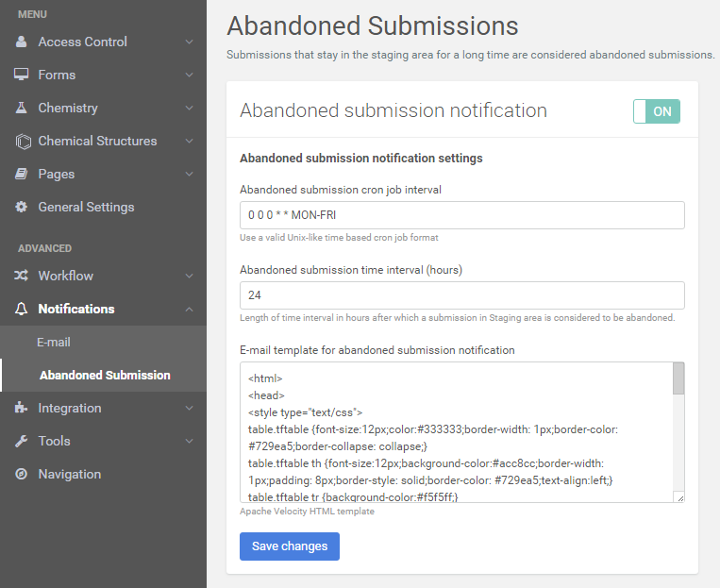
Task: Focus the time interval hours field
Action: point(461,295)
